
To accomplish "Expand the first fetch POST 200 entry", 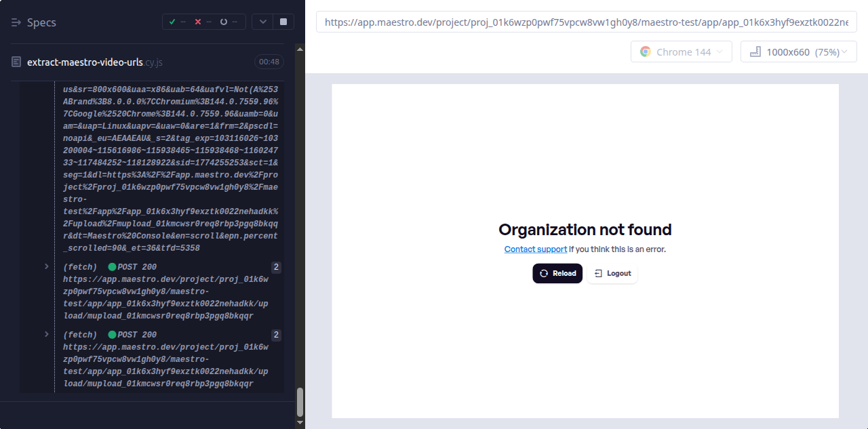I will pos(47,267).
